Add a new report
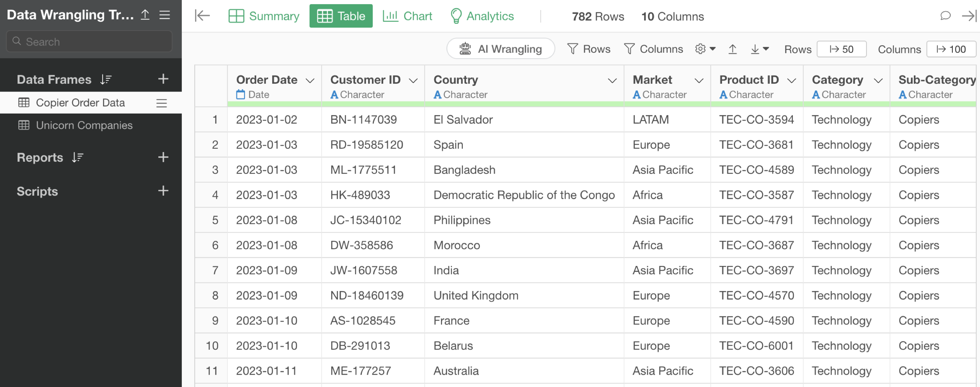This screenshot has height=387, width=980. 163,157
